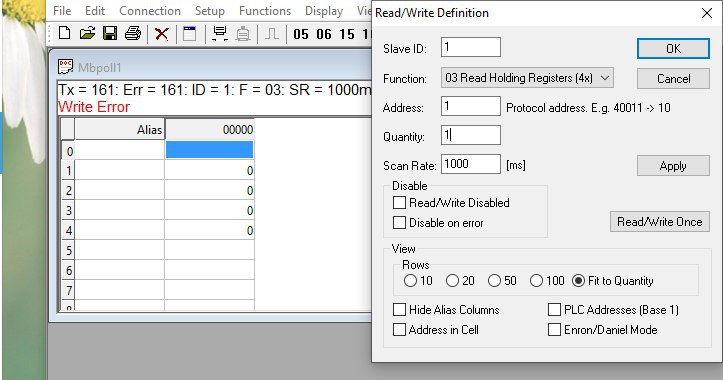Image resolution: width=723 pixels, height=380 pixels.
Task: Click the Alias column header
Action: point(119,130)
